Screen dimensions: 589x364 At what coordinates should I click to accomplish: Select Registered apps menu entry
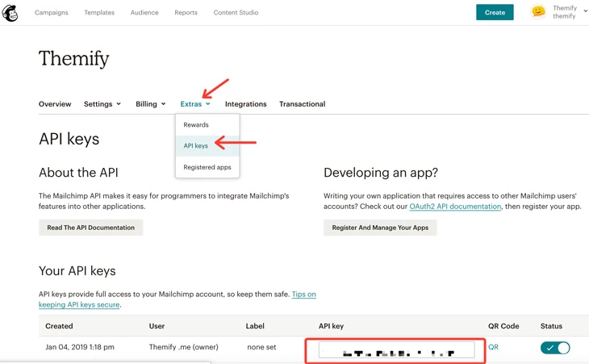point(207,167)
